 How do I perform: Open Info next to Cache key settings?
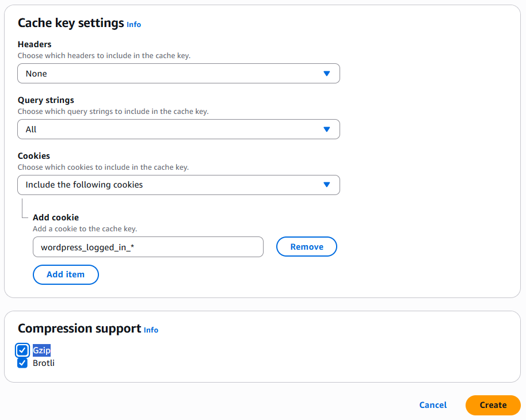point(134,25)
